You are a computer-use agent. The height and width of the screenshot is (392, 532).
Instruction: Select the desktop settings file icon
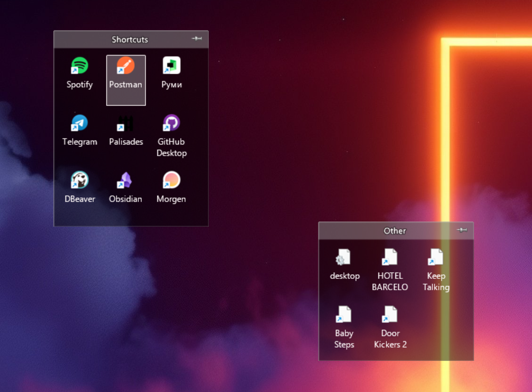344,258
